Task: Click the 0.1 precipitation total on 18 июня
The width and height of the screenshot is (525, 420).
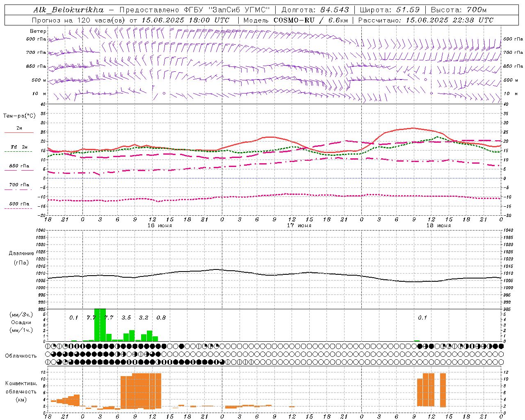Action: 422,318
